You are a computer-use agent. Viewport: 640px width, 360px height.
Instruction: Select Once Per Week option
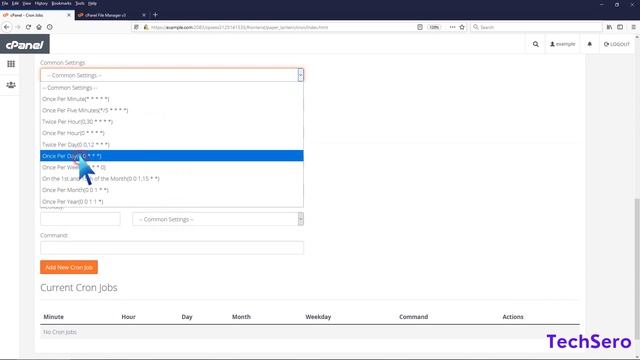(x=172, y=167)
